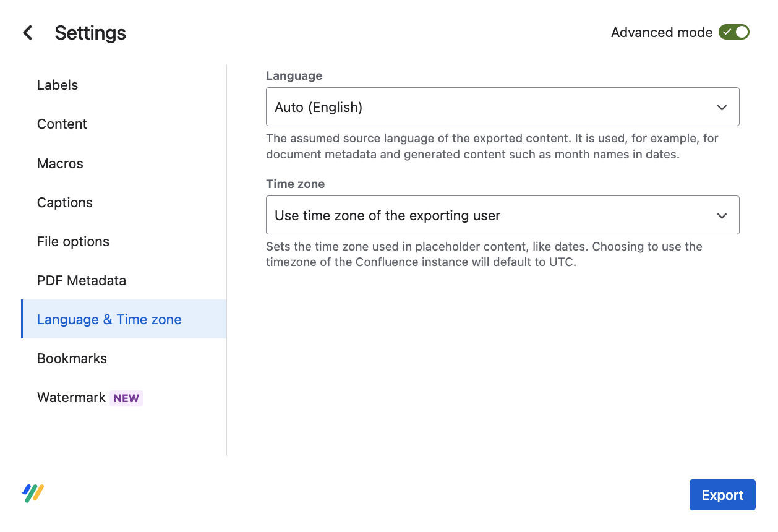Click the Advanced mode text label
The height and width of the screenshot is (532, 778).
point(661,33)
